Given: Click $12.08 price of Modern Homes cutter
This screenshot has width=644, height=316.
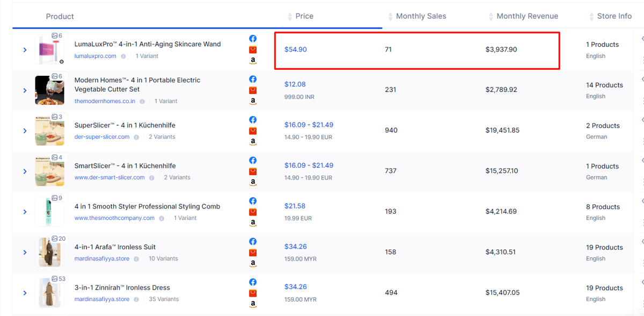Looking at the screenshot, I should tap(295, 84).
